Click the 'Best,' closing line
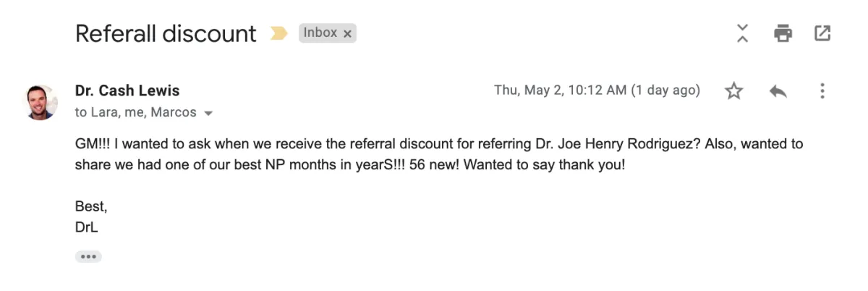868x291 pixels. point(91,206)
